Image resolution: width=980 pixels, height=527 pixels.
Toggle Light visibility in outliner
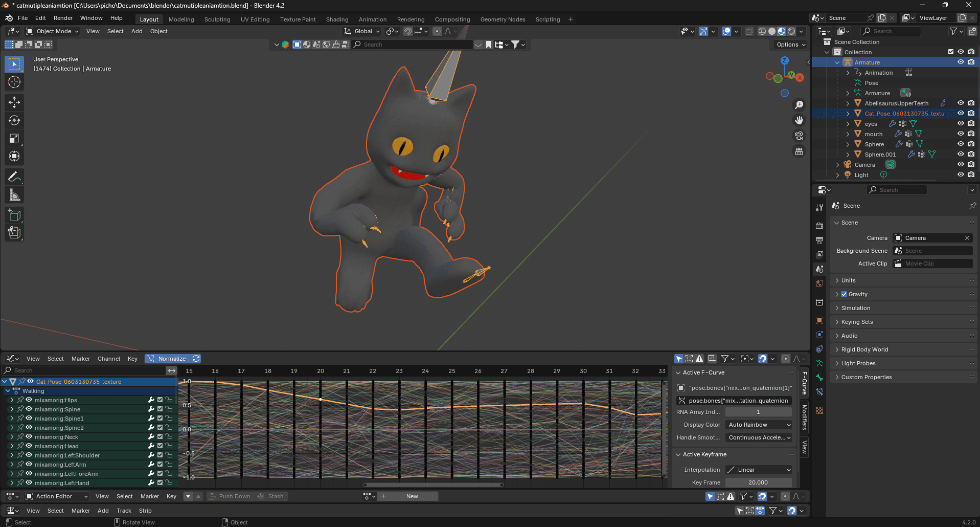coord(961,175)
